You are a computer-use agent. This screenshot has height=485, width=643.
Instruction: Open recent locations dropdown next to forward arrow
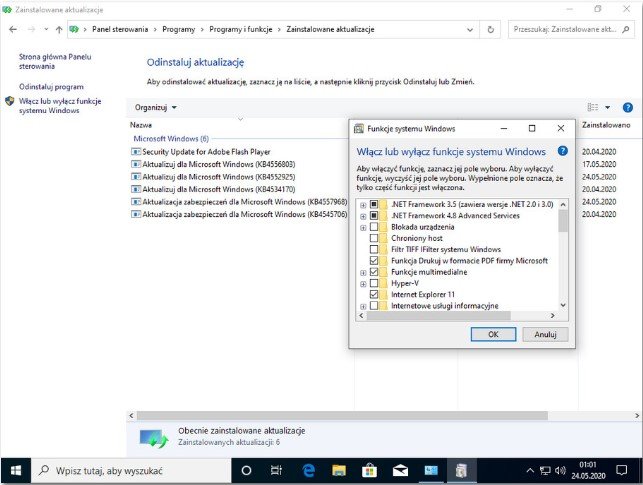(x=46, y=30)
